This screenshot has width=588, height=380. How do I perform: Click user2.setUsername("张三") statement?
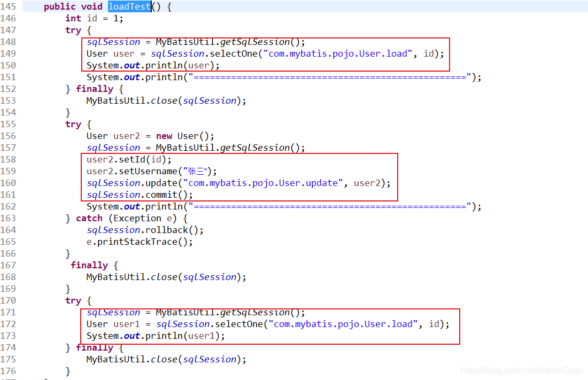coord(151,171)
